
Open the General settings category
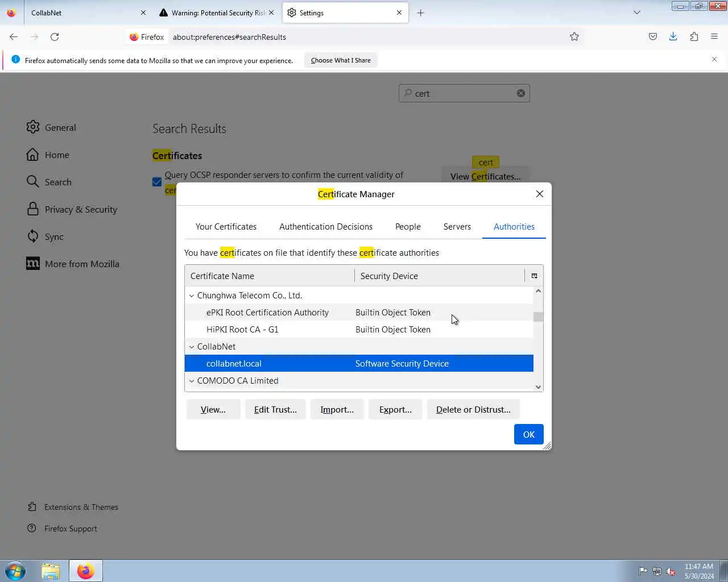coord(51,127)
